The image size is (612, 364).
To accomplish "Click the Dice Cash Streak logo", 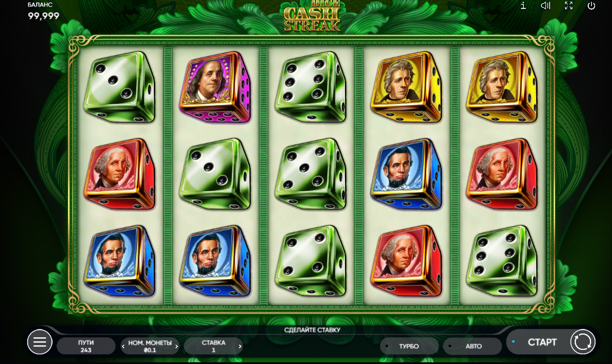I will (x=312, y=16).
